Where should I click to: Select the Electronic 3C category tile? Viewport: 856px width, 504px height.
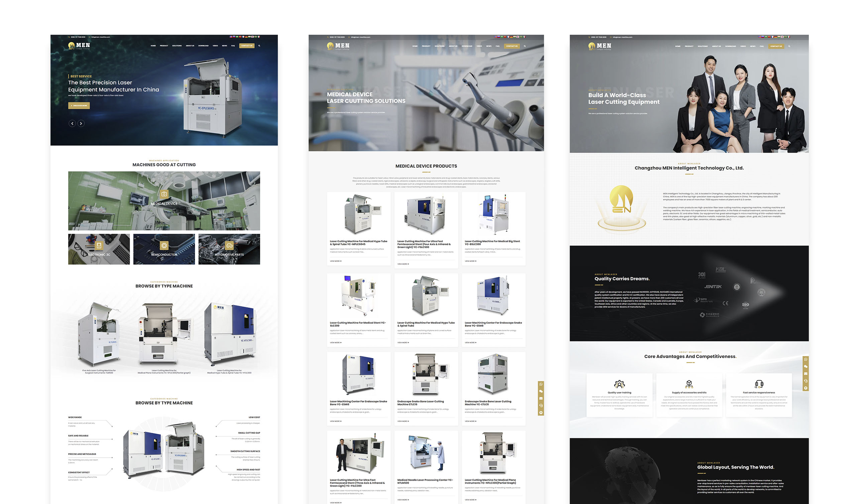[x=99, y=249]
